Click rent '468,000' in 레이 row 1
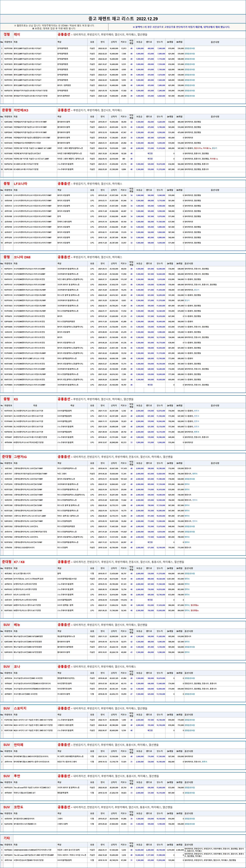This screenshot has width=246, height=868. coord(151,49)
